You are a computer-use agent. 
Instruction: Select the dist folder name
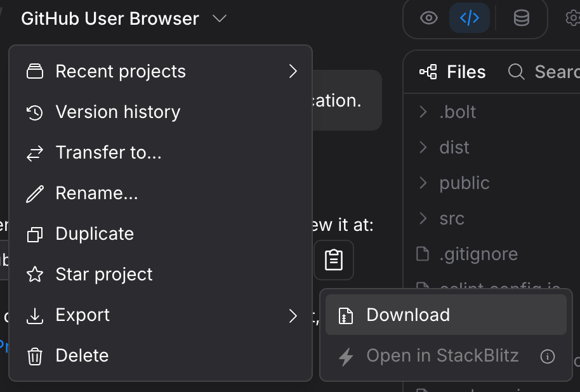pos(454,147)
